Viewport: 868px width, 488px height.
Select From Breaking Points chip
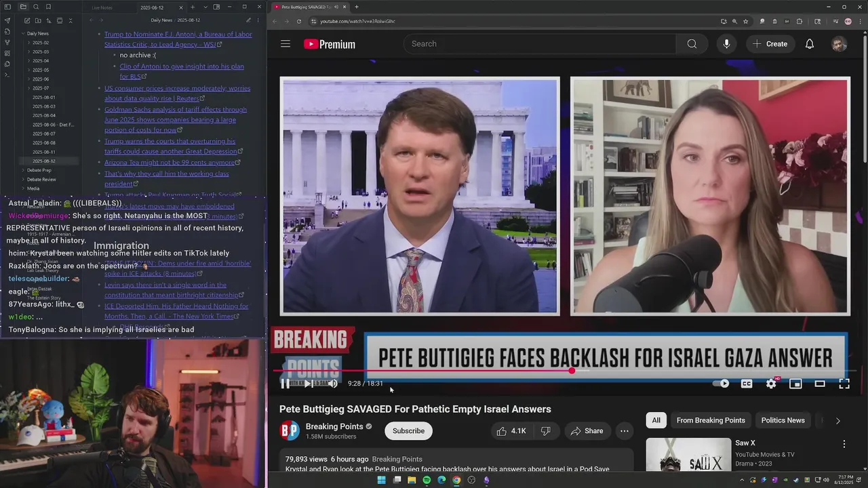pyautogui.click(x=711, y=420)
